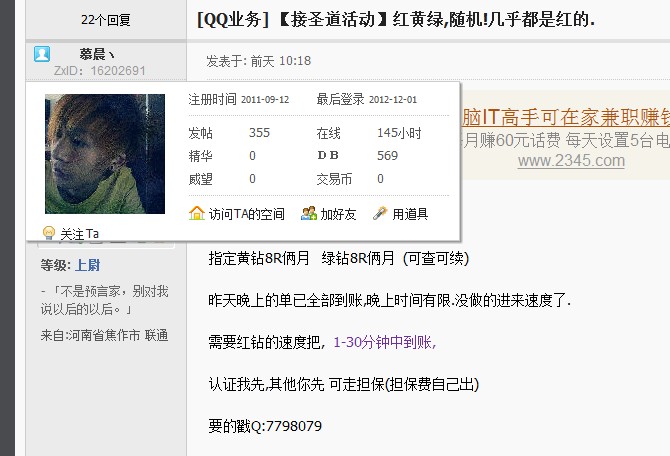
Task: Click the add-friend icon beside 加好友
Action: click(309, 213)
